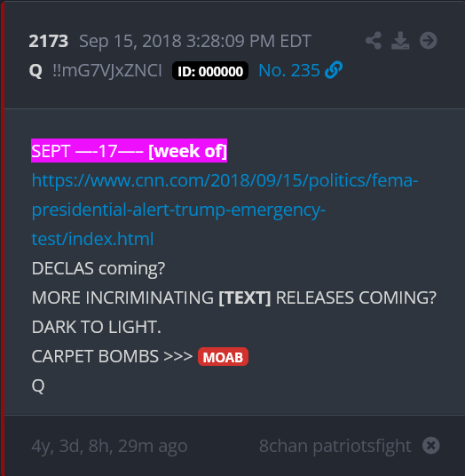Open the CNN FEMA presidential alert link
This screenshot has width=465, height=476.
pos(225,210)
